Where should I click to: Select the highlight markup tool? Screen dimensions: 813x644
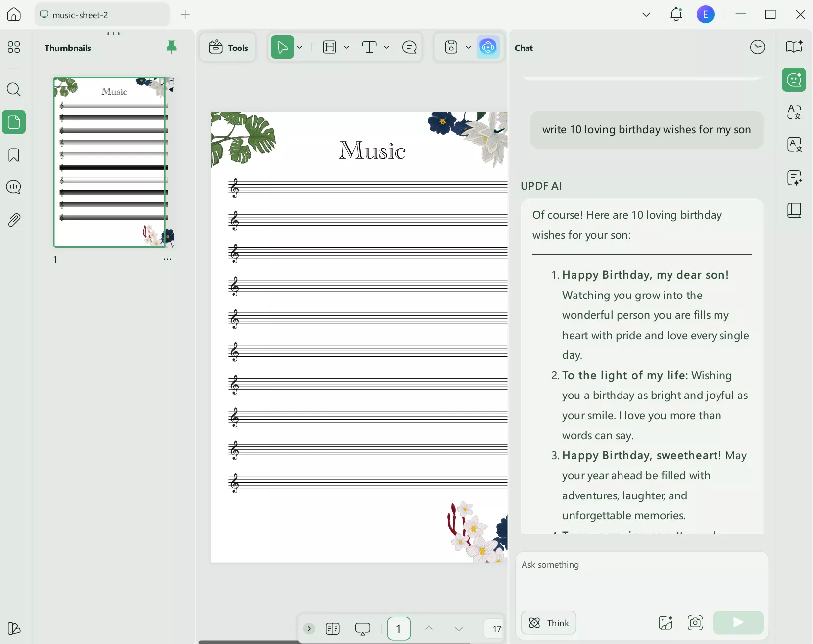(x=330, y=48)
